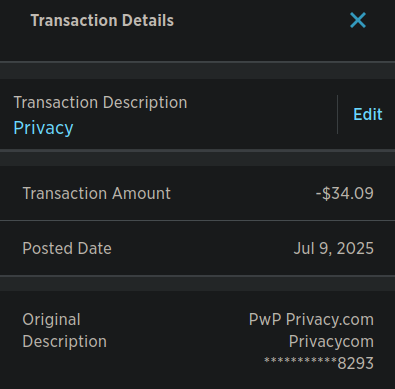Select the divider line above Posted Date
395x389 pixels.
click(197, 220)
